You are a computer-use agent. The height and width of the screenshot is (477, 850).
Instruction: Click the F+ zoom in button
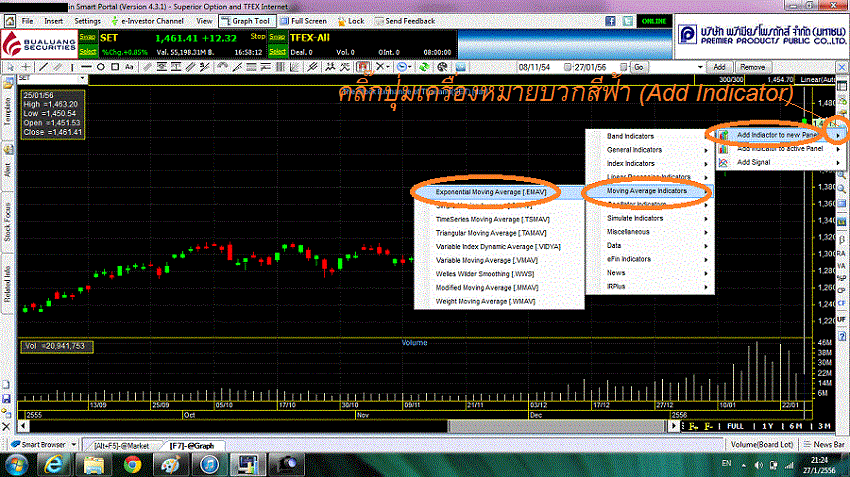coord(693,427)
